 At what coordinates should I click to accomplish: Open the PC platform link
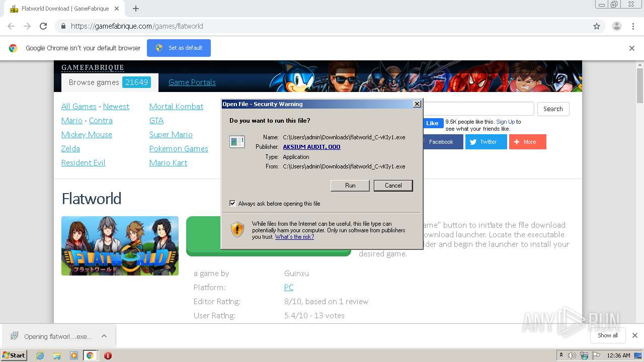pos(288,288)
